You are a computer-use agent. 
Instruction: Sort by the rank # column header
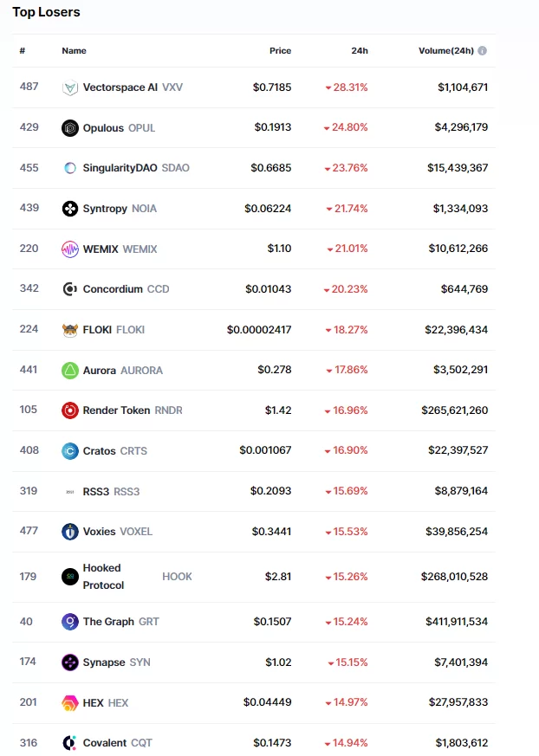pyautogui.click(x=23, y=50)
